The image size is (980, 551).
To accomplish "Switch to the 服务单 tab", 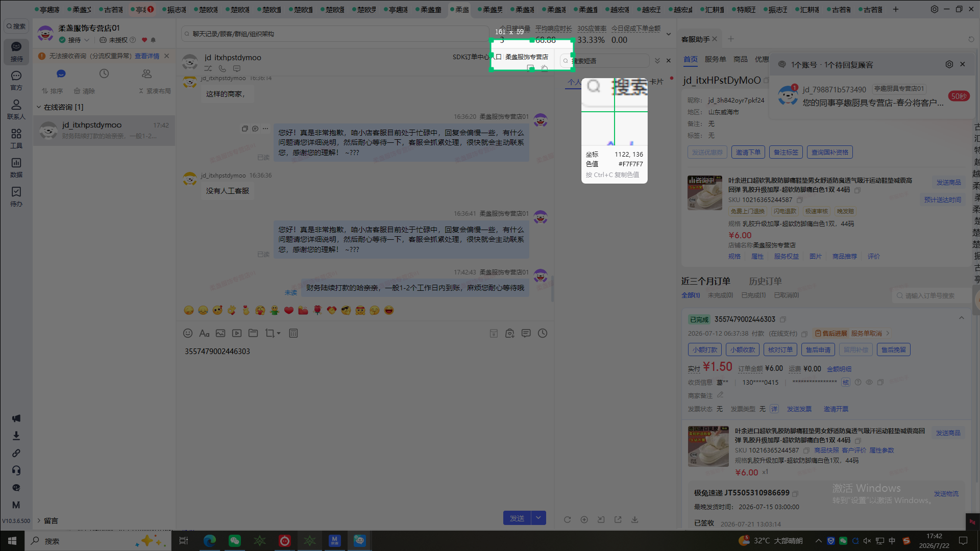I will 716,59.
